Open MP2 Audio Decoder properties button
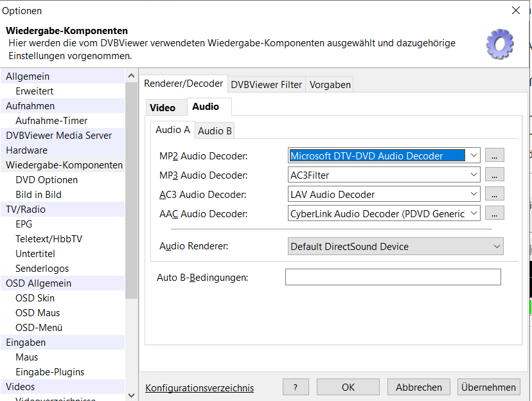The height and width of the screenshot is (401, 532). (x=494, y=156)
